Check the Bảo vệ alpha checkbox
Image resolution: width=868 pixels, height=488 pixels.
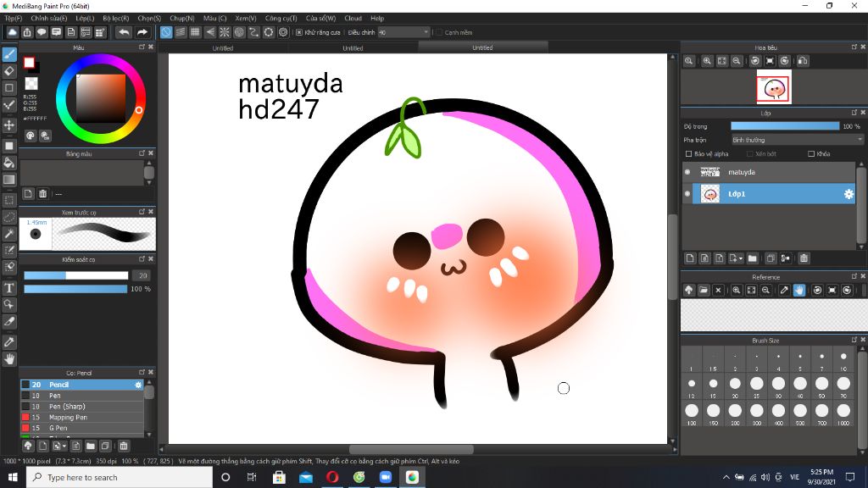[x=688, y=154]
